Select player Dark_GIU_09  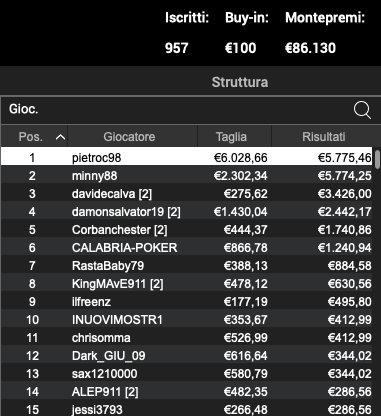tap(109, 356)
